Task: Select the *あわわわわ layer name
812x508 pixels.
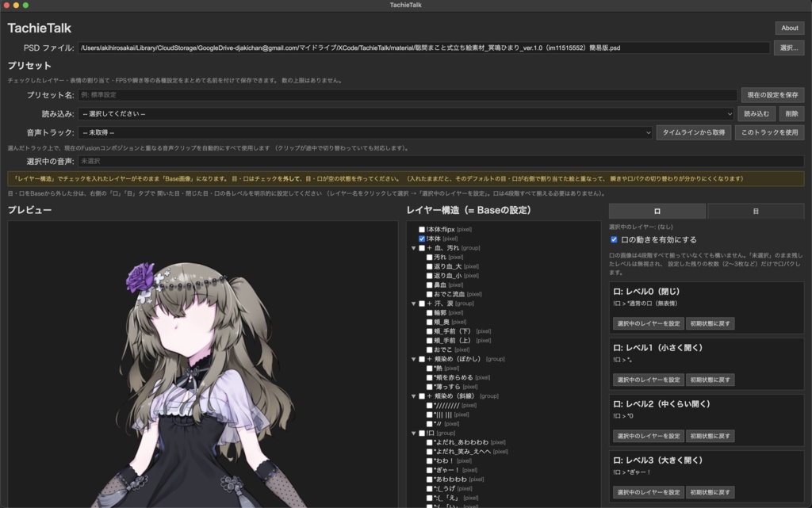Action: point(450,479)
